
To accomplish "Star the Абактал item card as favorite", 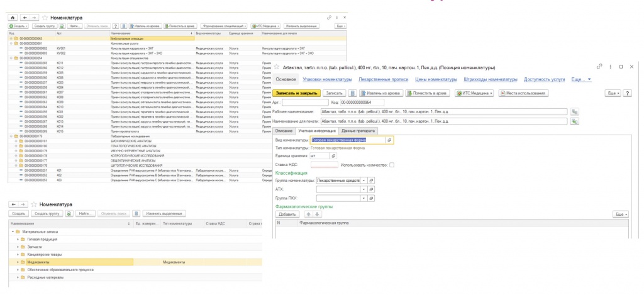I will pyautogui.click(x=277, y=67).
